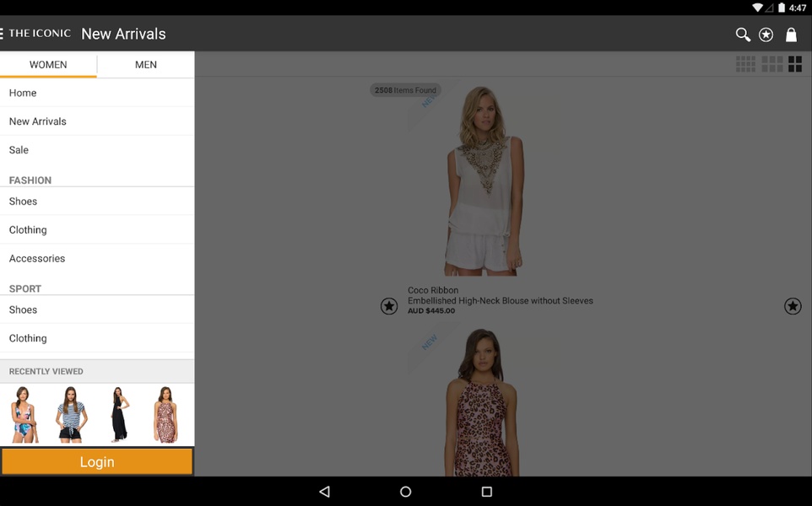
Task: Open the shopping bag icon
Action: click(x=791, y=34)
